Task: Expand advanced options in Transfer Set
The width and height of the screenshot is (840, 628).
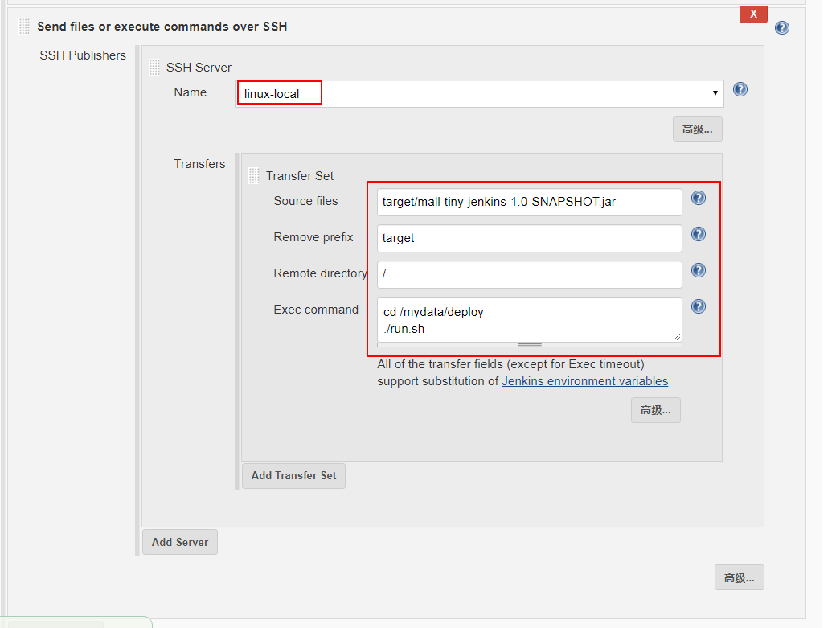Action: tap(655, 410)
